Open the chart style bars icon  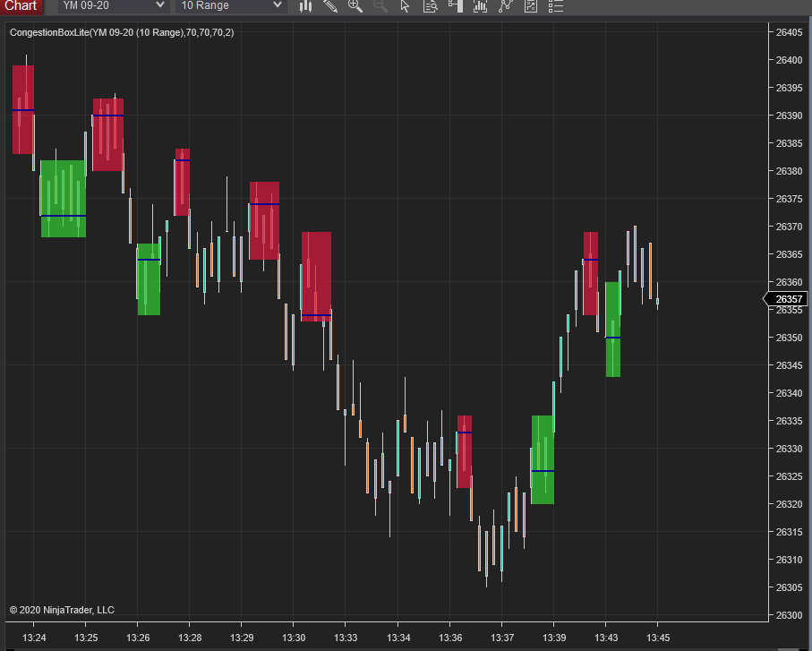(x=305, y=6)
